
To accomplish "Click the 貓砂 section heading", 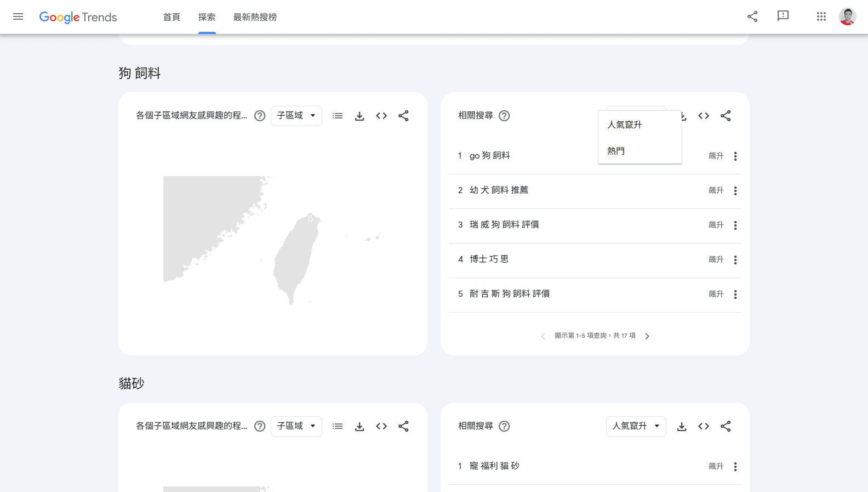I will coord(132,383).
